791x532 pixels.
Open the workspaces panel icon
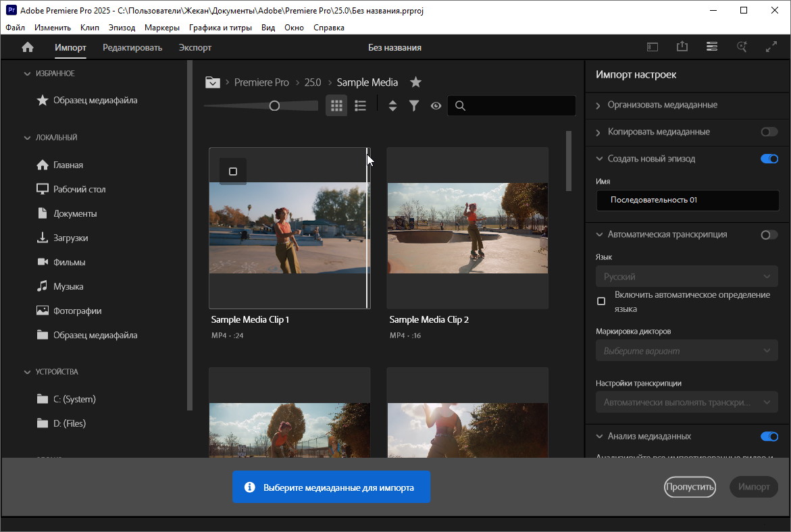pos(653,47)
